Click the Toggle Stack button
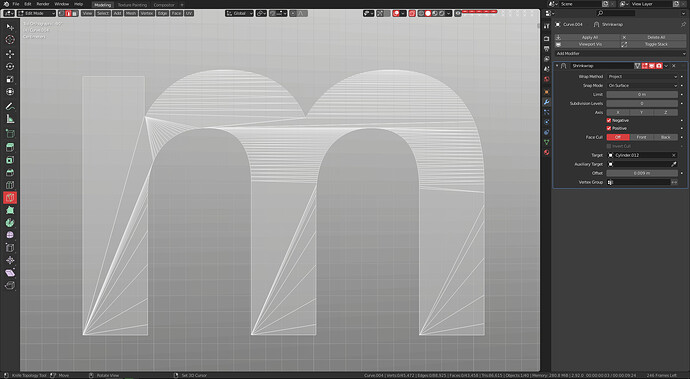 point(653,44)
